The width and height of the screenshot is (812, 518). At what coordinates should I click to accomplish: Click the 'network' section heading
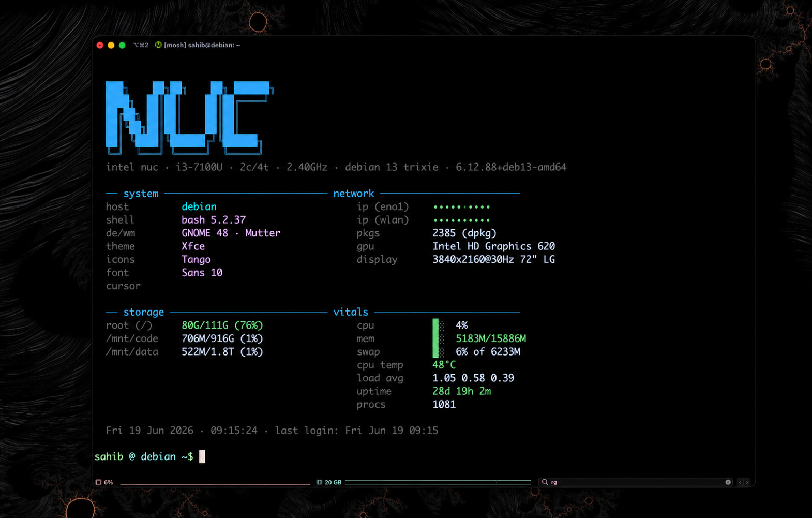coord(354,194)
